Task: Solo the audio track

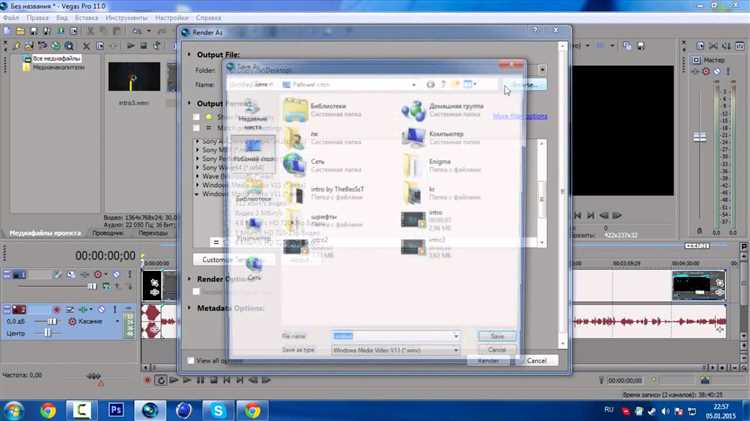Action: coord(115,310)
